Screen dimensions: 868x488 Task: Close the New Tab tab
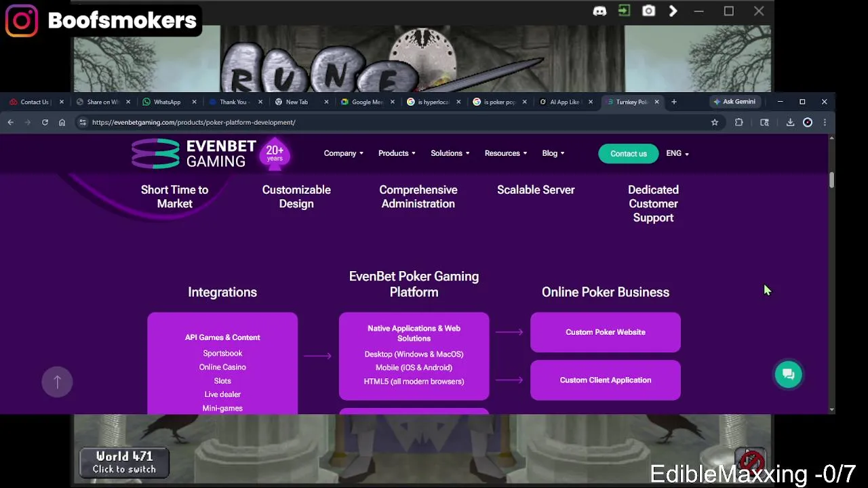click(x=326, y=102)
